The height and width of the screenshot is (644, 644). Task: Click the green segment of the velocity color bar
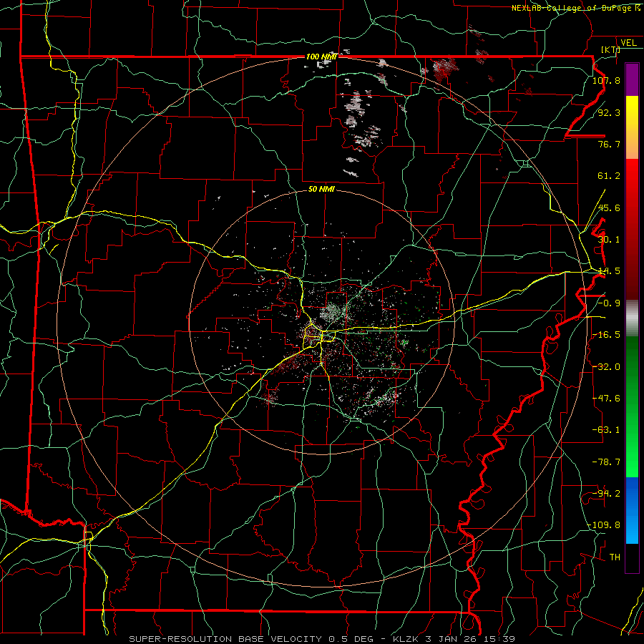pos(632,406)
